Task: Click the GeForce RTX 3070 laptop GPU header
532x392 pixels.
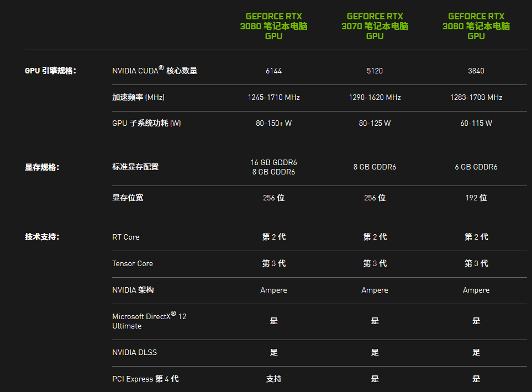Action: click(x=375, y=26)
